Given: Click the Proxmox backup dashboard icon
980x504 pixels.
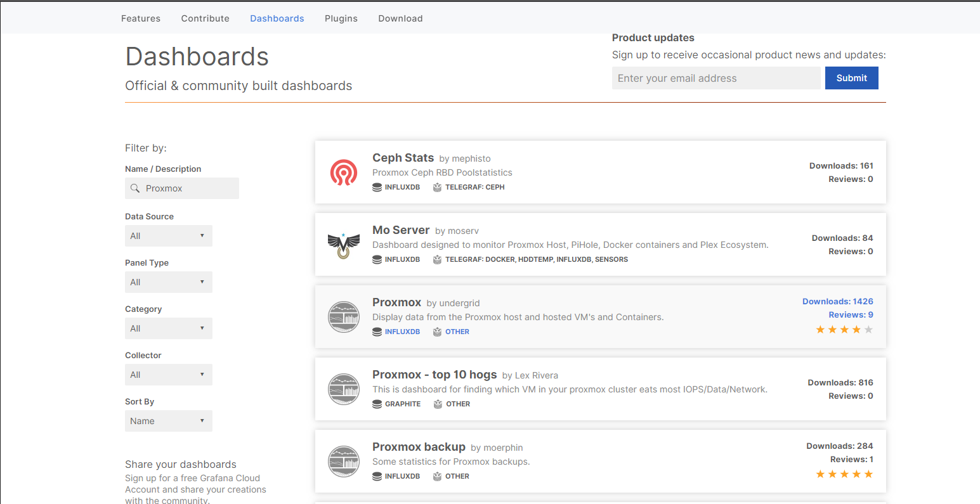Looking at the screenshot, I should 344,462.
